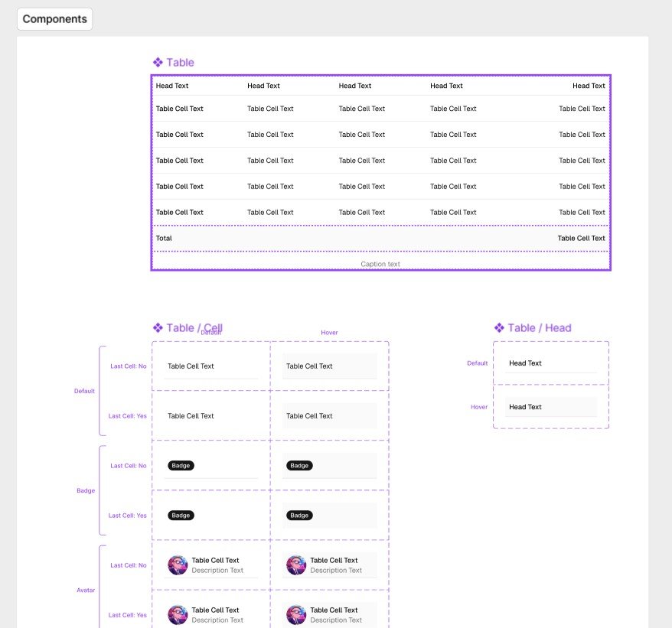Screen dimensions: 672x628
Task: Select the Hover variant in Table / Head
Action: [x=550, y=407]
